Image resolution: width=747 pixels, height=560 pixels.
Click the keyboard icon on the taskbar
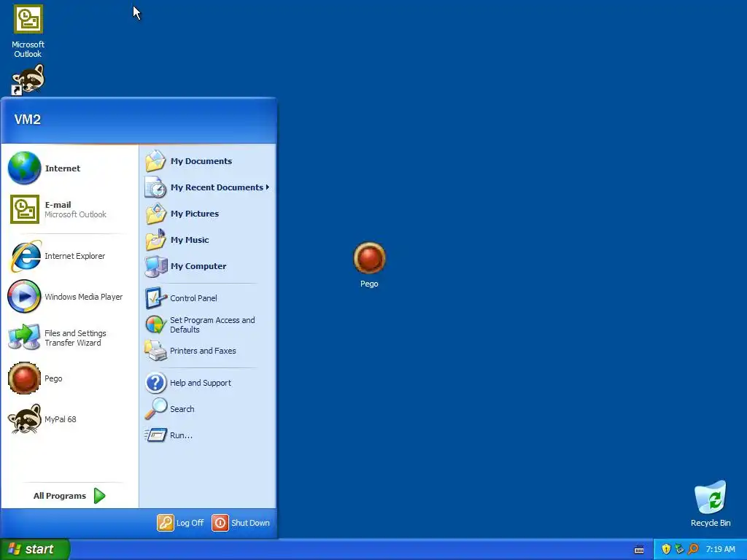[639, 550]
